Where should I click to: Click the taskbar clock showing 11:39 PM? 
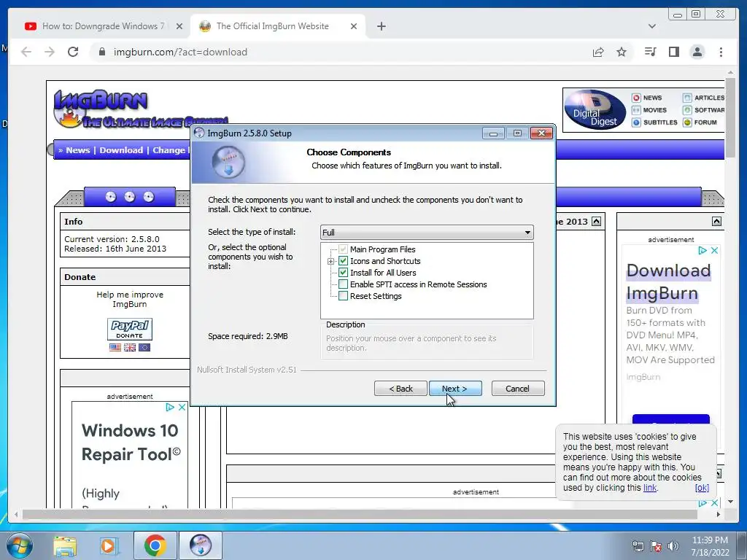pos(710,545)
